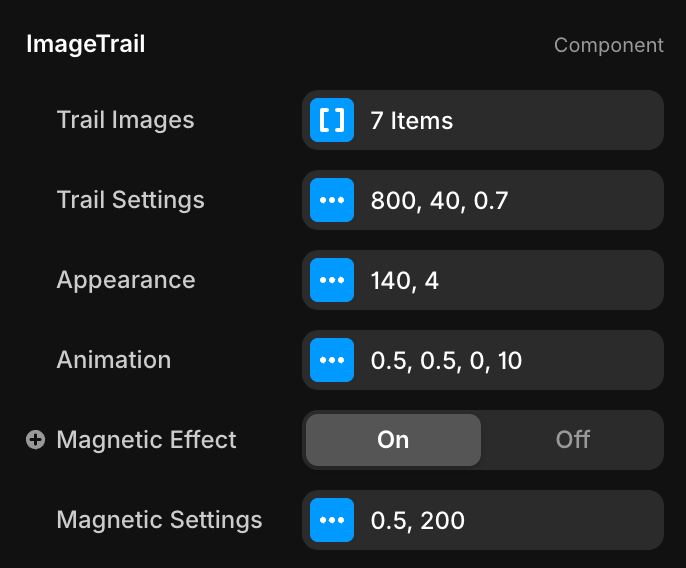Turn Magnetic Effect On

point(393,440)
